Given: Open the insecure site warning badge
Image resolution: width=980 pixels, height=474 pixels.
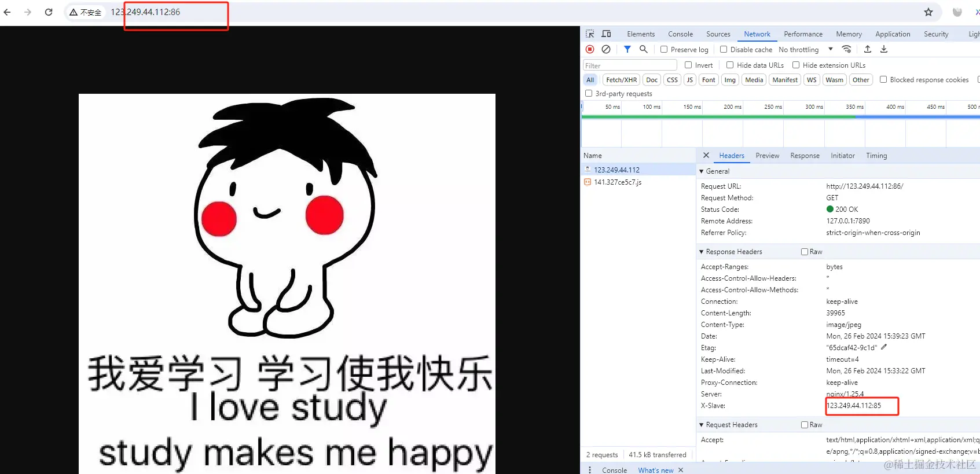Looking at the screenshot, I should 86,12.
